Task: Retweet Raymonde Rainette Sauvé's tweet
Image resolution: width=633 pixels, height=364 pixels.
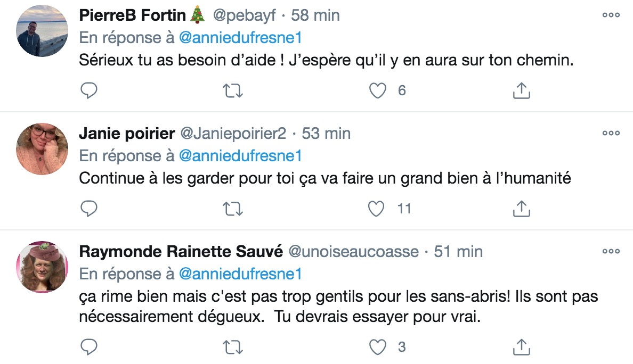Action: click(233, 348)
